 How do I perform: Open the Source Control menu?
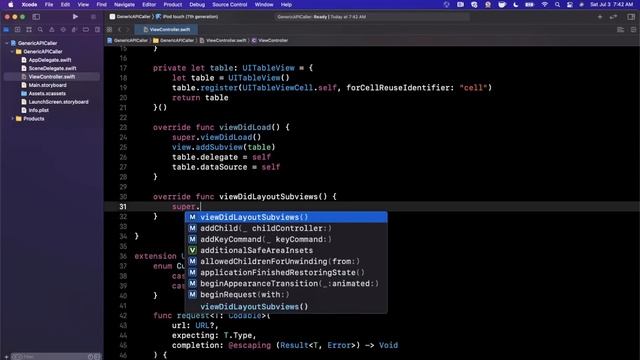coord(229,4)
